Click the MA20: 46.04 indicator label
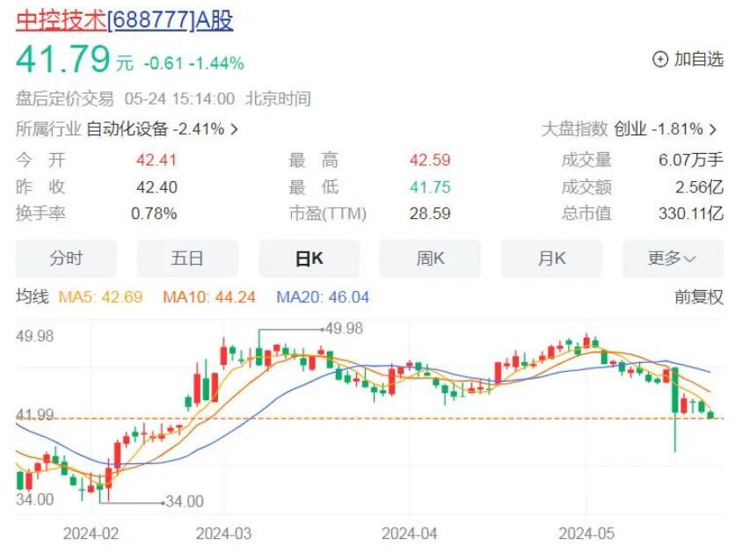 (323, 297)
